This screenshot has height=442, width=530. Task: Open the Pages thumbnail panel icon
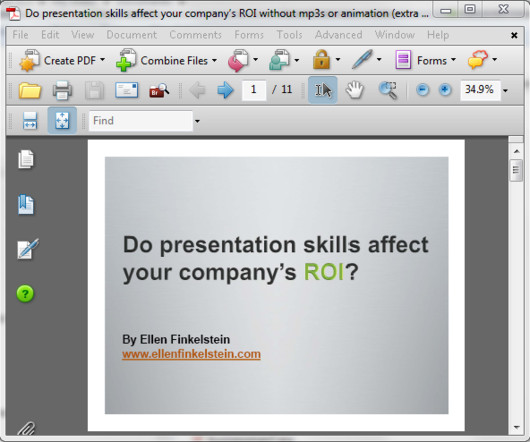[26, 159]
